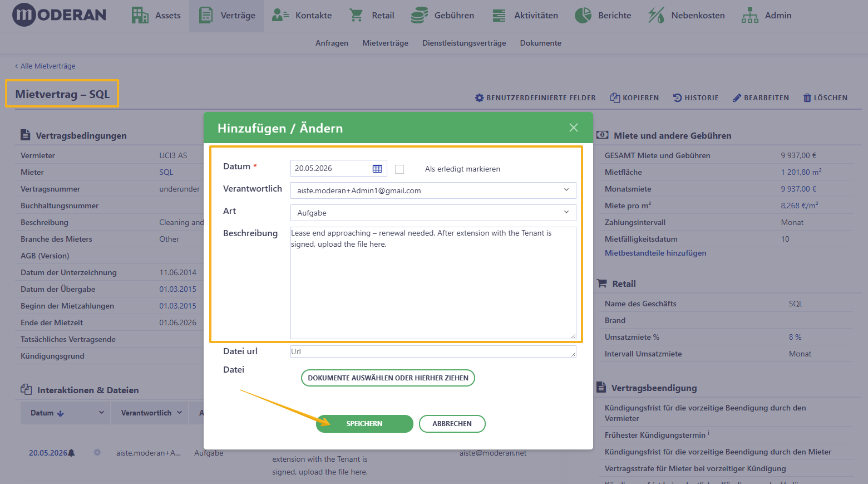Click the aiste@moderan.net email text
The width and height of the screenshot is (868, 484).
click(493, 453)
